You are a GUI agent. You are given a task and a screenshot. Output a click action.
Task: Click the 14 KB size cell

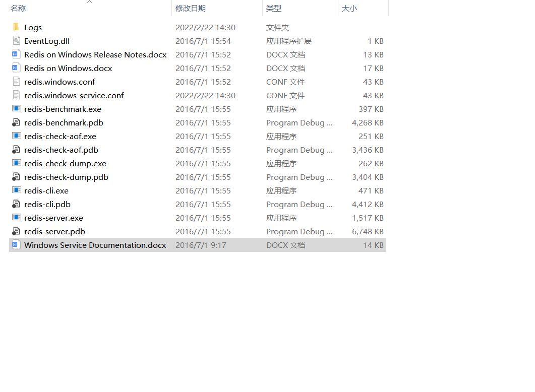coord(373,245)
